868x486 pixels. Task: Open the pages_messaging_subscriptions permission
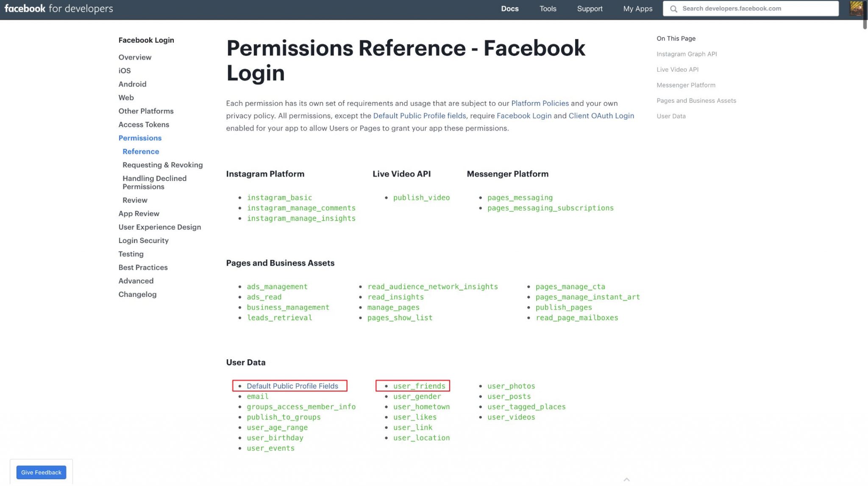coord(551,208)
